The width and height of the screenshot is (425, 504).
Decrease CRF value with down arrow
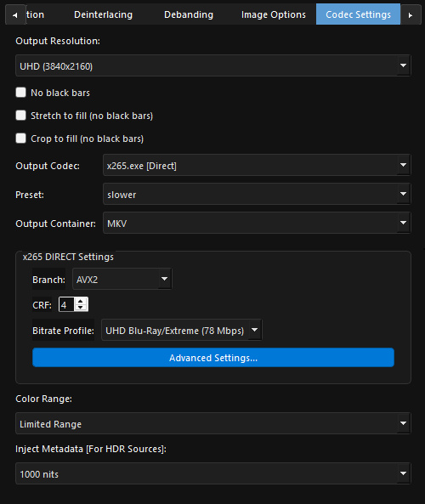pos(81,308)
